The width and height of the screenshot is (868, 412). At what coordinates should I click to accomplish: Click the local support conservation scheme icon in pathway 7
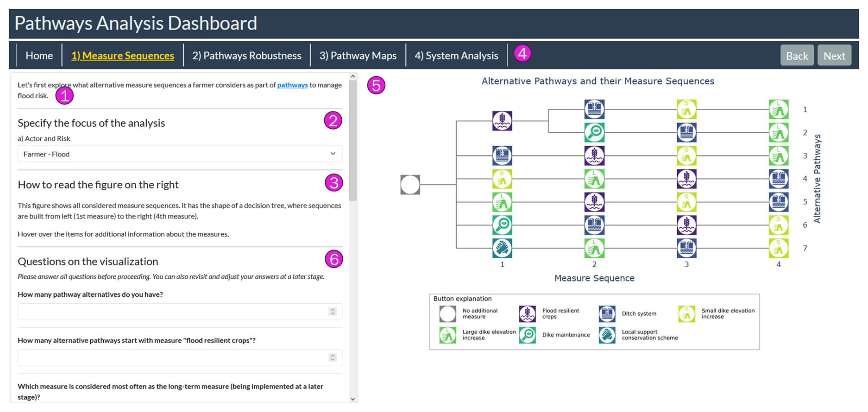502,248
